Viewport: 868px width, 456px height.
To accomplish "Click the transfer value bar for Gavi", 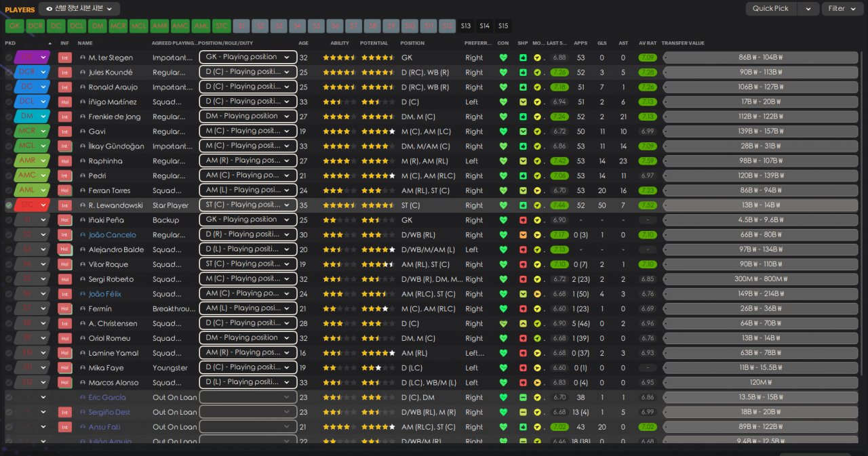I will pos(760,131).
